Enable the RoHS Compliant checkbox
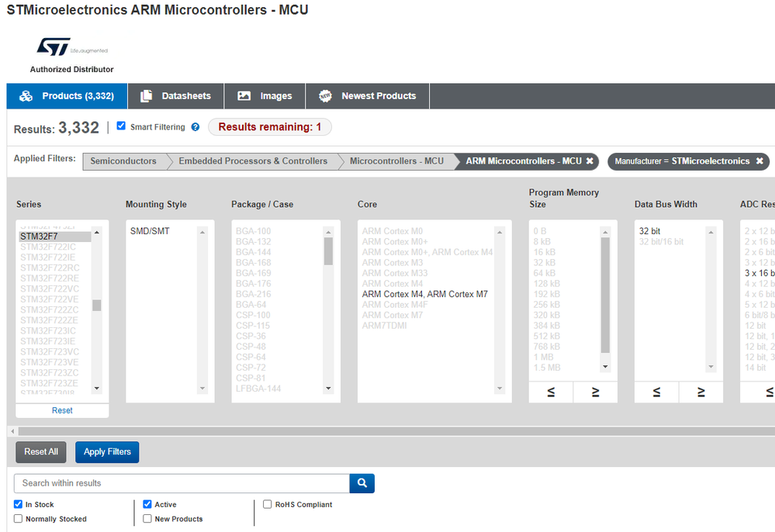Screen dimensions: 775x532 point(268,504)
